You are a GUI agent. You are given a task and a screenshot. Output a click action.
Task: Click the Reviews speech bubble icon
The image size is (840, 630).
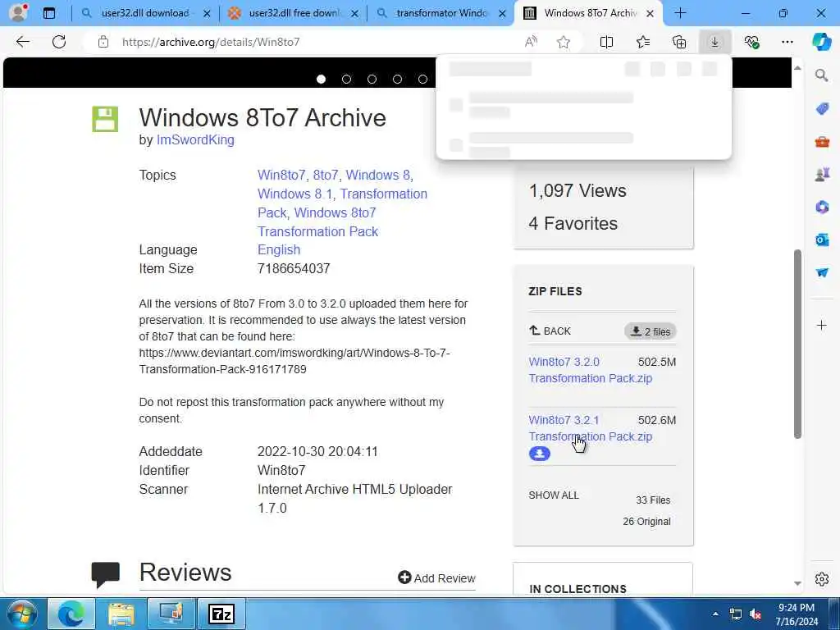(105, 574)
